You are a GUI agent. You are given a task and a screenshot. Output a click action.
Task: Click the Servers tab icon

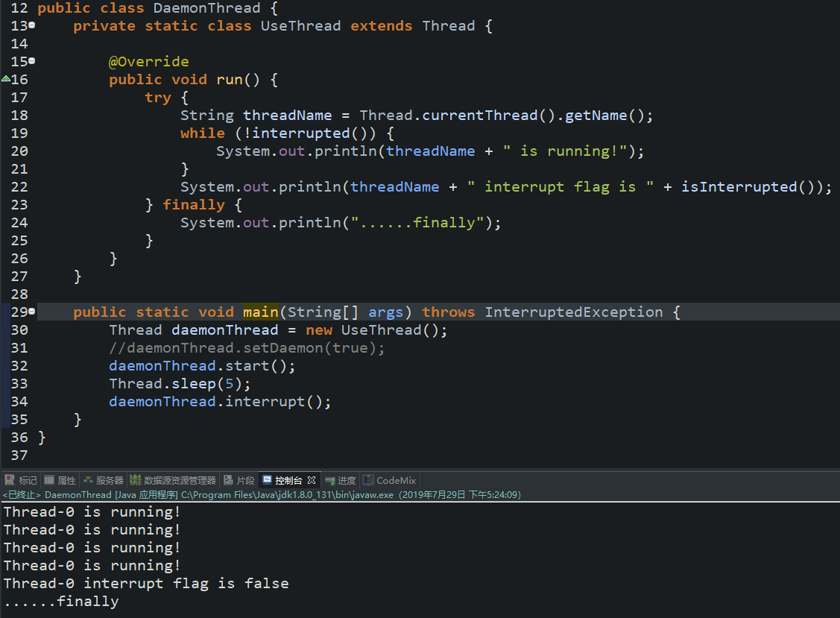88,479
